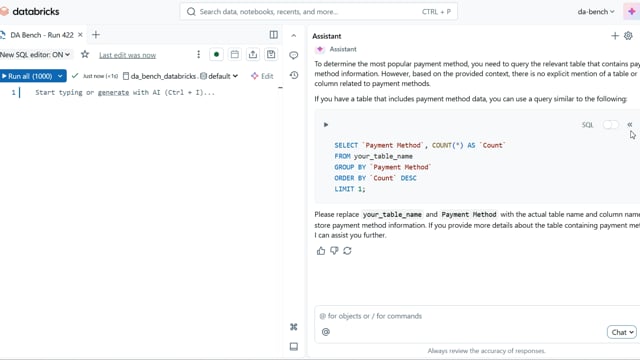Click 'FROM your_table_name' code line

[x=373, y=156]
